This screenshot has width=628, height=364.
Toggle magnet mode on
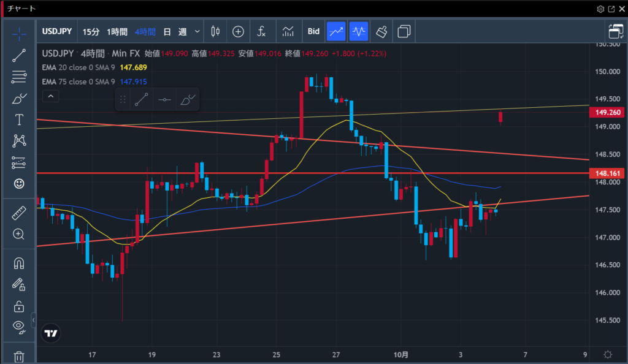point(19,263)
